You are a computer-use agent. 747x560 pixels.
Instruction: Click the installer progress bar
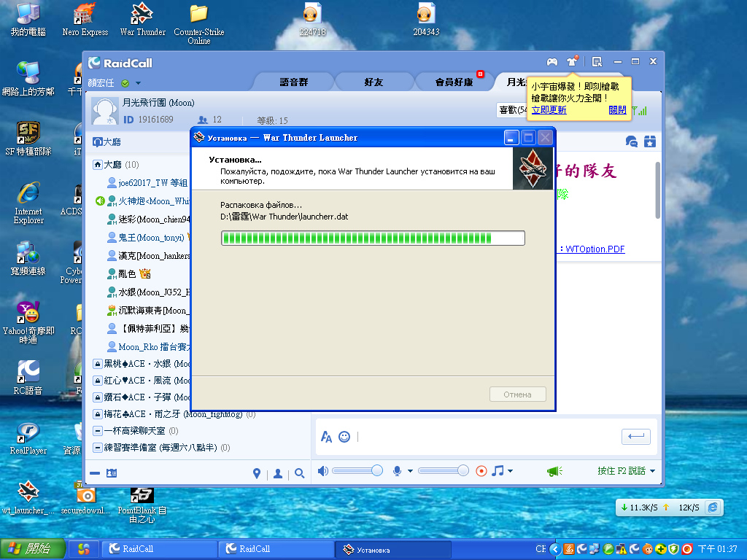(x=373, y=238)
